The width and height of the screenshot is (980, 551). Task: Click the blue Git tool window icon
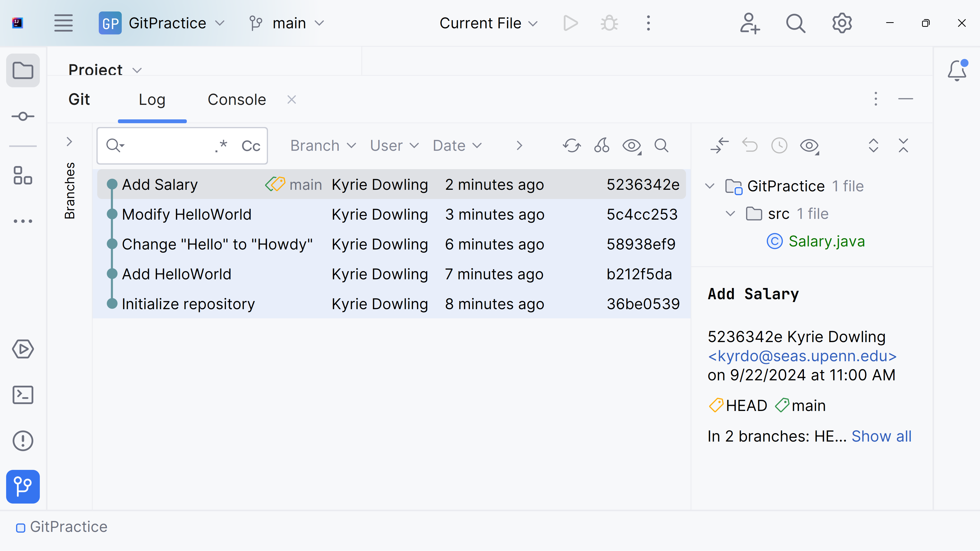pos(23,487)
